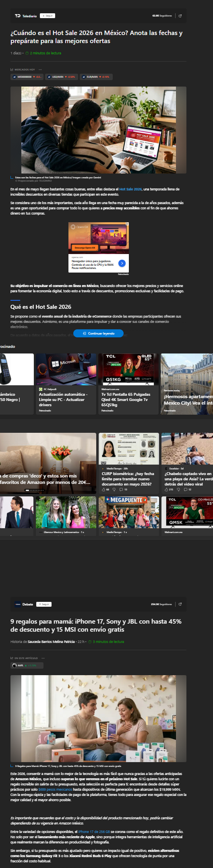Image resolution: width=213 pixels, height=868 pixels.
Task: Click the 3 minutos de lectura label
Action: click(108, 641)
